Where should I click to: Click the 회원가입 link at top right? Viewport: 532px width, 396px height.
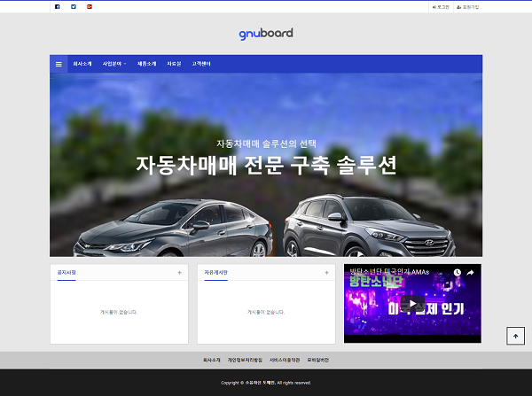click(x=467, y=6)
